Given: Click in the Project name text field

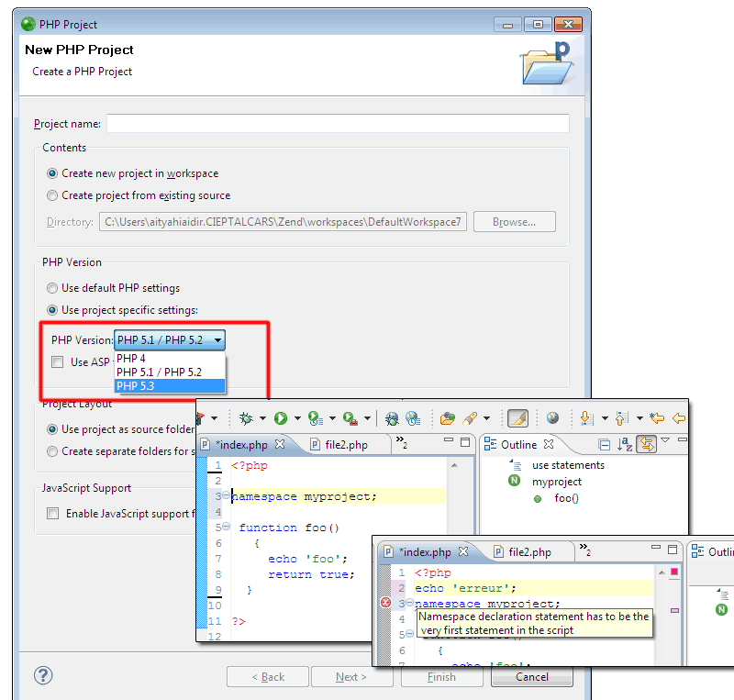Looking at the screenshot, I should click(338, 124).
